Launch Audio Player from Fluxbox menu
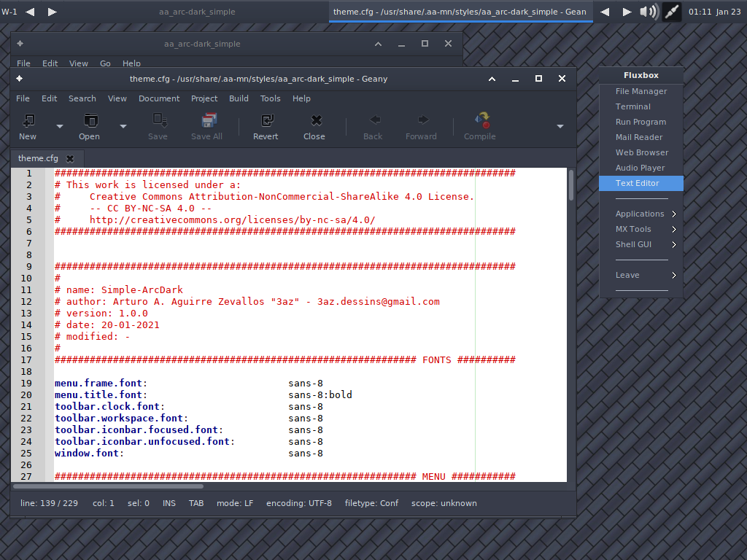 pos(641,168)
